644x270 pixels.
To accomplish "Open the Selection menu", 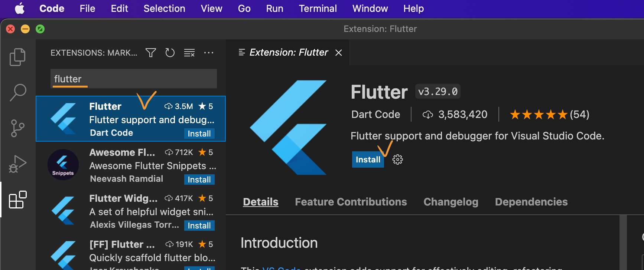I will coord(164,9).
